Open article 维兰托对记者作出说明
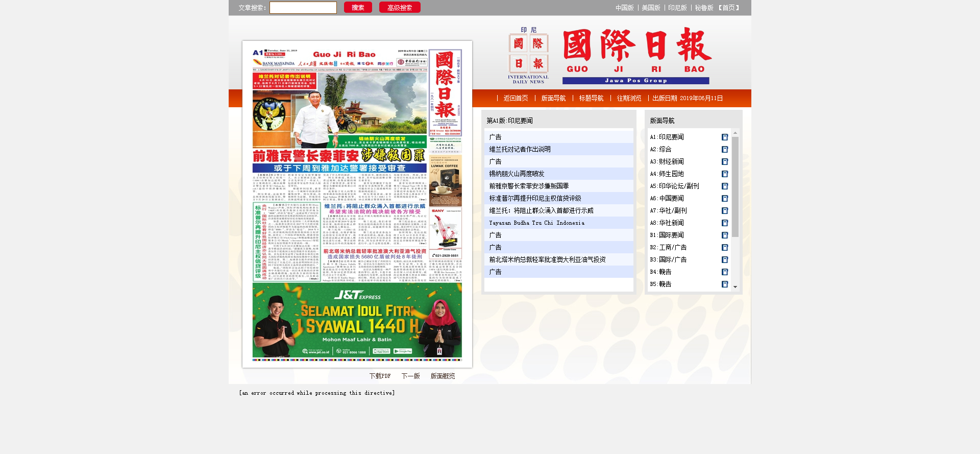Viewport: 980px width, 454px height. tap(520, 149)
